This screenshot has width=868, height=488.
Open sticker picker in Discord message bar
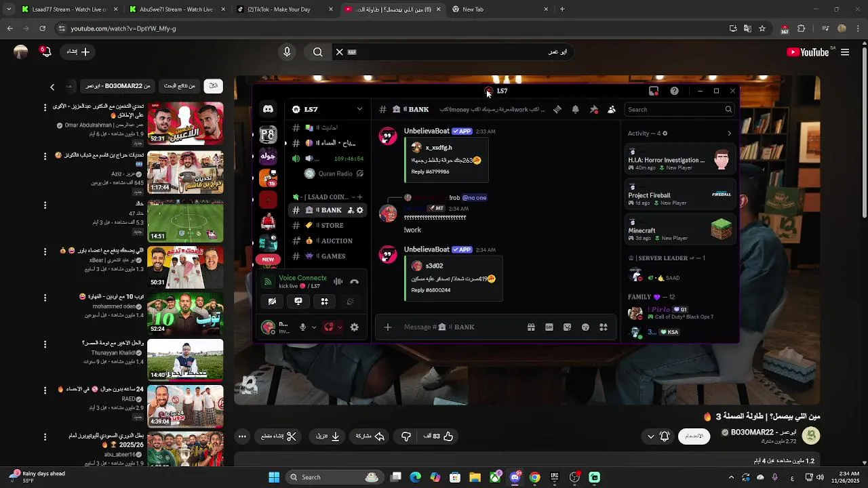point(568,327)
